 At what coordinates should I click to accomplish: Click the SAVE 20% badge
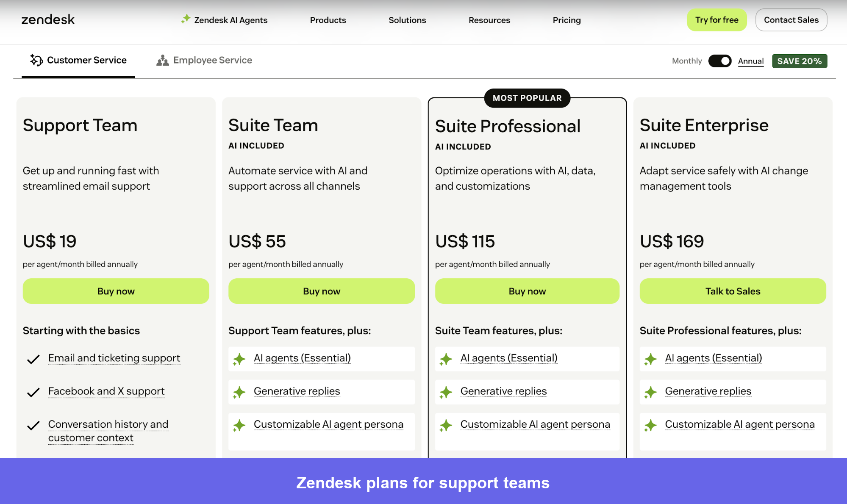click(x=799, y=61)
